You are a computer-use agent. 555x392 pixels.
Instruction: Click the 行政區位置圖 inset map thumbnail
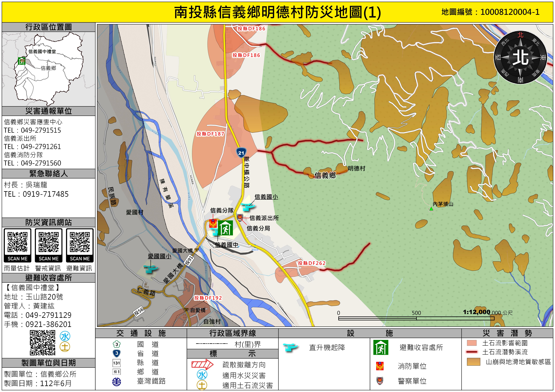pos(48,69)
